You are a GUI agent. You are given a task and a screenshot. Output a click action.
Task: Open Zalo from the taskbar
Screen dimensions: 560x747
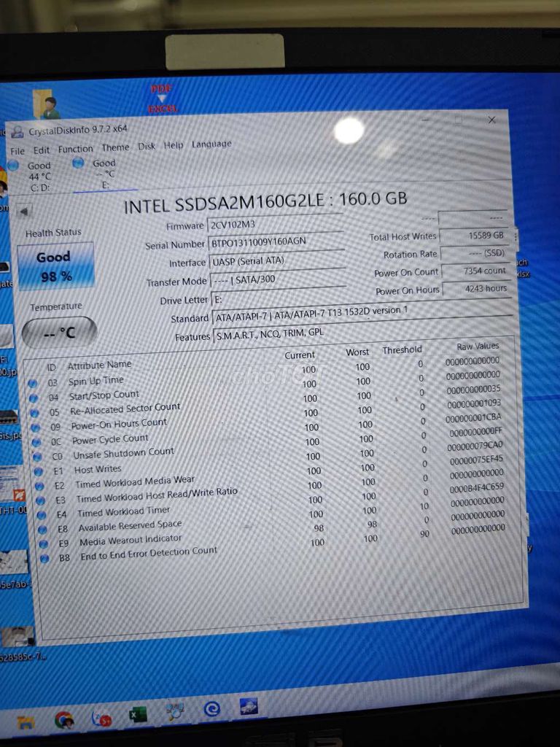pyautogui.click(x=101, y=718)
